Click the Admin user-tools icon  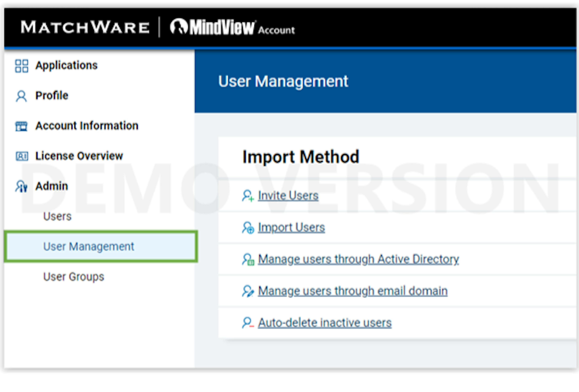pyautogui.click(x=21, y=186)
